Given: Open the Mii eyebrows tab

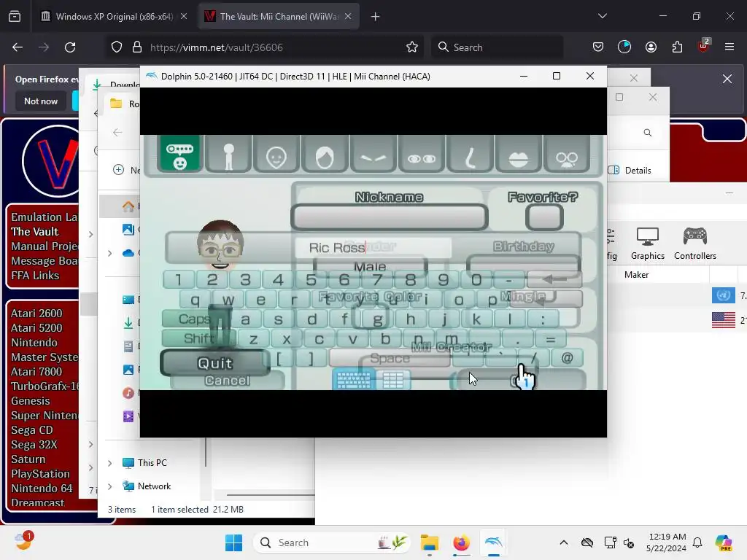Looking at the screenshot, I should (x=373, y=153).
